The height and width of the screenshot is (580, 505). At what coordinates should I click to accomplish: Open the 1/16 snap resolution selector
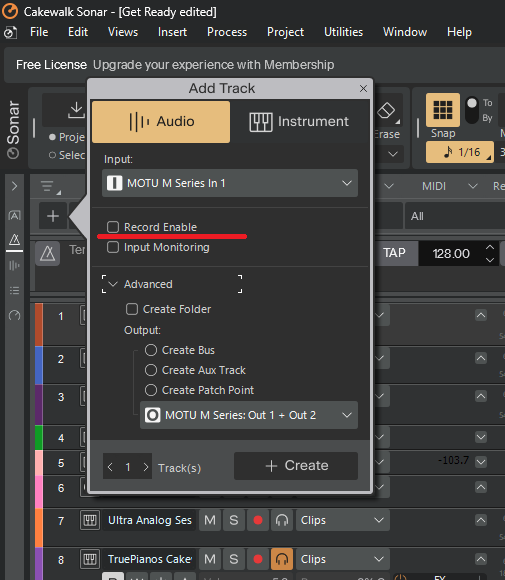(x=460, y=152)
